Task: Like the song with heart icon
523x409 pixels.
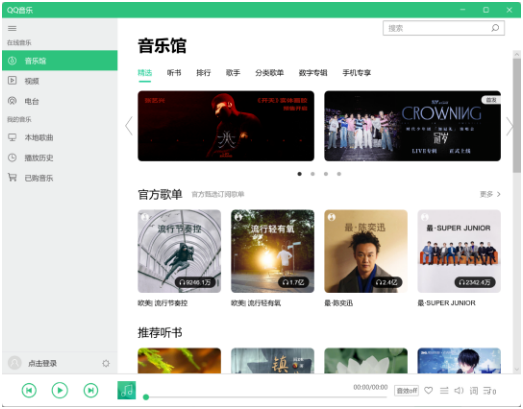Action: click(x=429, y=390)
